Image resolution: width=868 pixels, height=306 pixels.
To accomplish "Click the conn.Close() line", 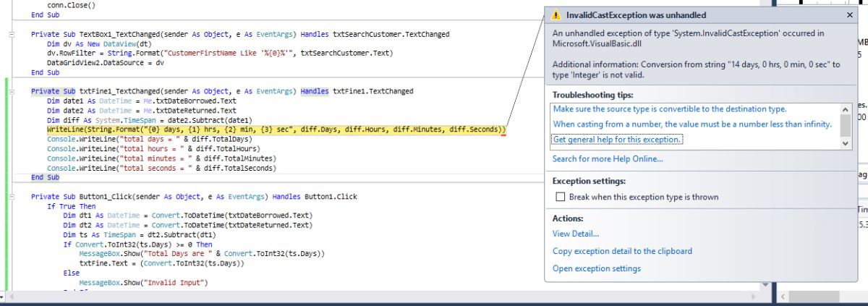I will coord(70,4).
